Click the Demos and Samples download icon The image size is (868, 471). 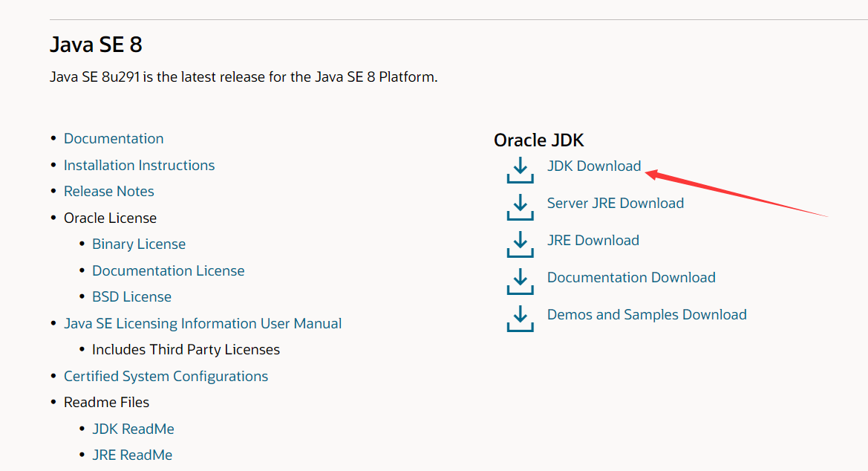[520, 317]
